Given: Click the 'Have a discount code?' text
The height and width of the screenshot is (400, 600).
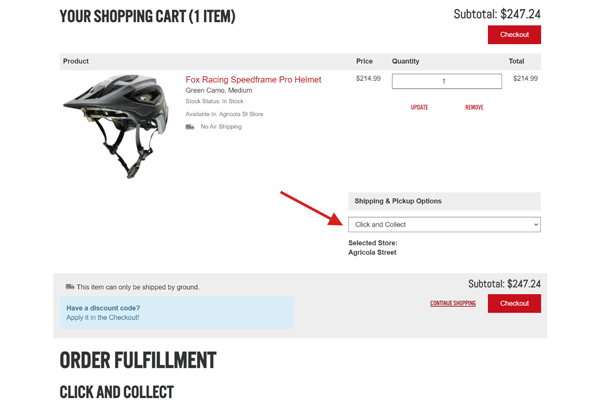Looking at the screenshot, I should click(103, 308).
